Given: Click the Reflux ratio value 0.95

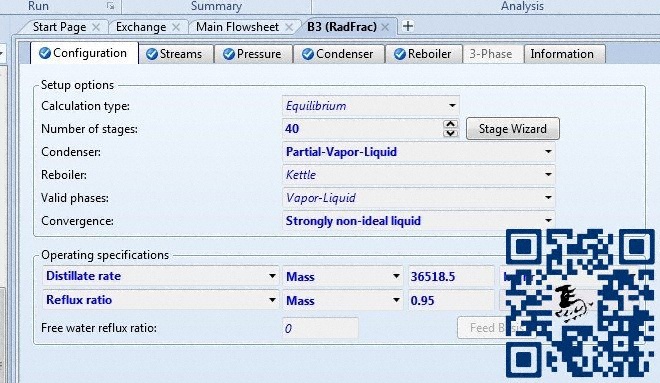Looking at the screenshot, I should click(x=451, y=301).
